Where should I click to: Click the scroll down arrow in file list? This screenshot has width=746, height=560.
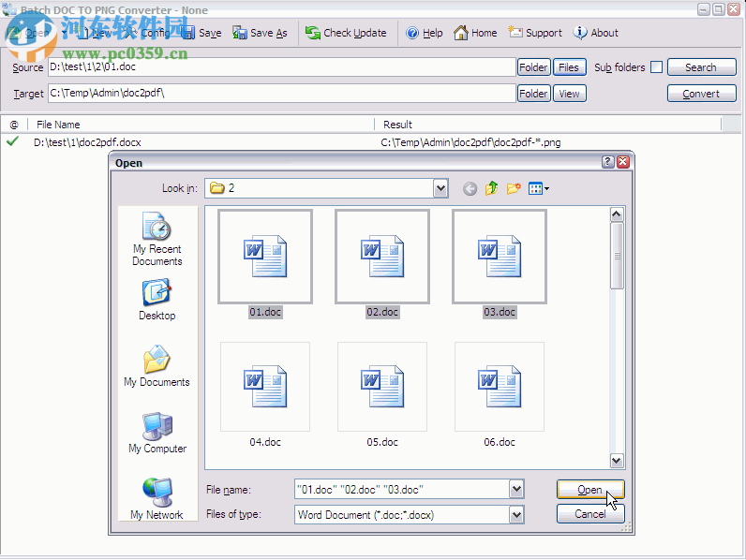(x=617, y=461)
